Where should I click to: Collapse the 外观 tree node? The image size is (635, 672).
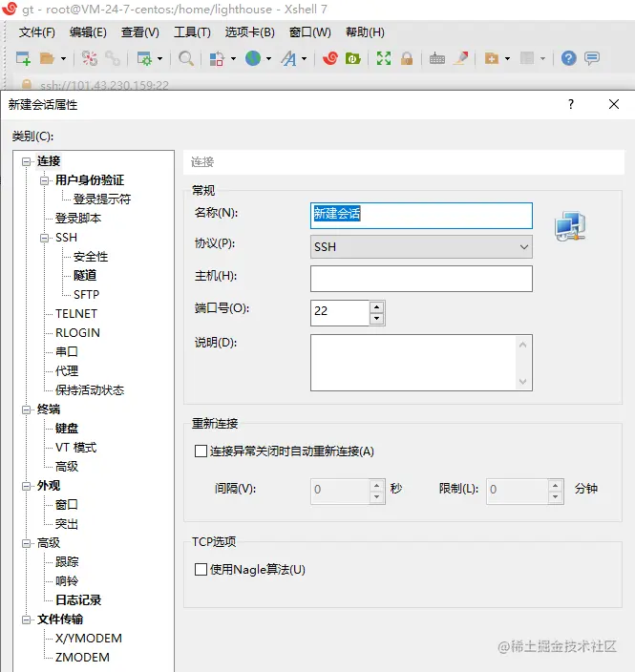26,486
